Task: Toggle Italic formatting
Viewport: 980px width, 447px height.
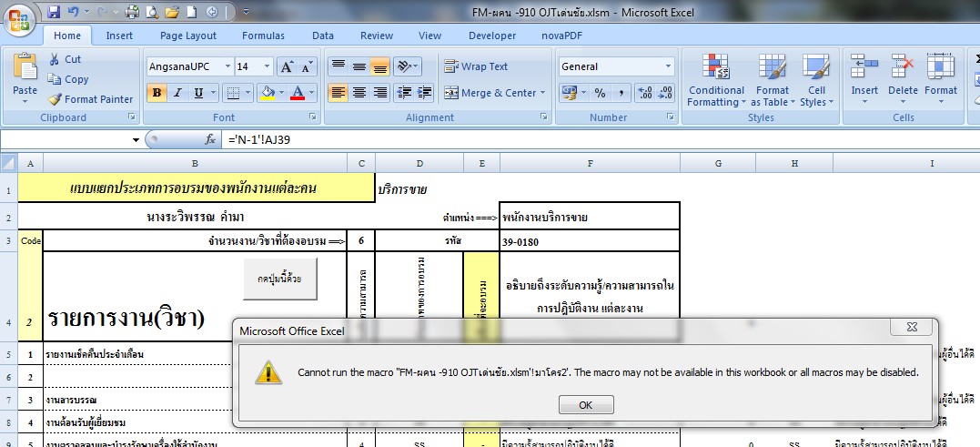Action: coord(177,93)
